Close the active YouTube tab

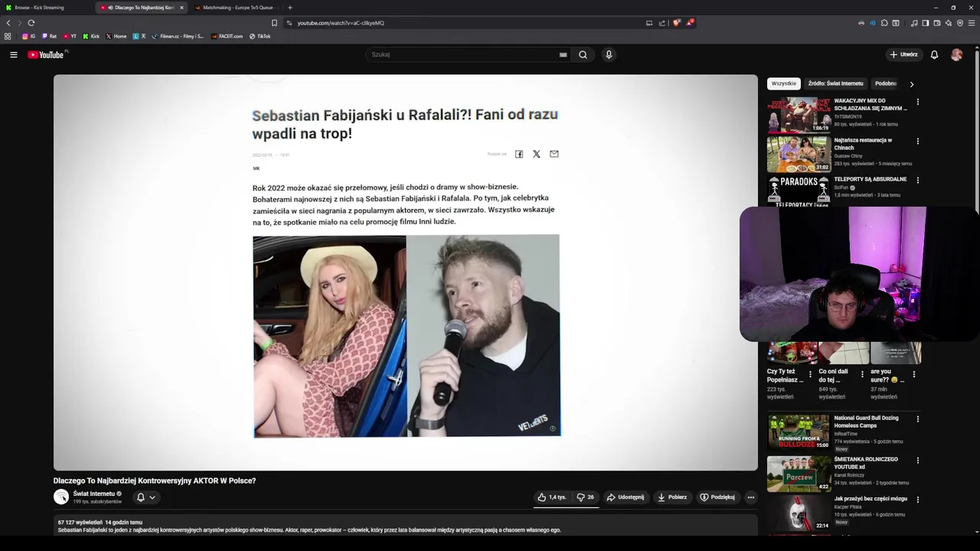[181, 8]
